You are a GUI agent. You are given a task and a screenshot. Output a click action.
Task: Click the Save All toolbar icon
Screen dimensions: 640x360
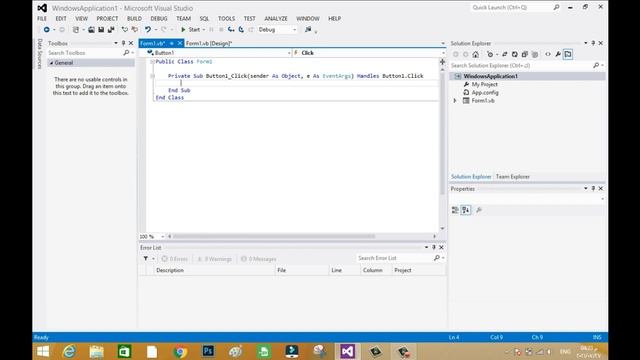tap(111, 29)
